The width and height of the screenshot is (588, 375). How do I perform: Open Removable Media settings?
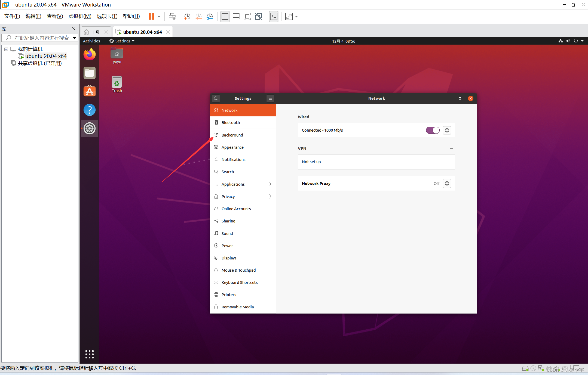coord(243,307)
